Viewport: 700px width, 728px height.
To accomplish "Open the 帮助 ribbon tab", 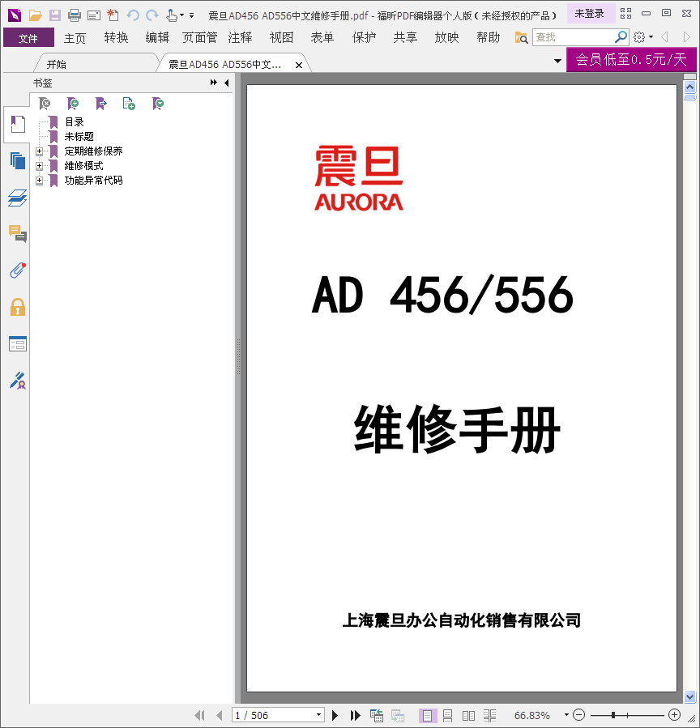I will click(x=489, y=37).
